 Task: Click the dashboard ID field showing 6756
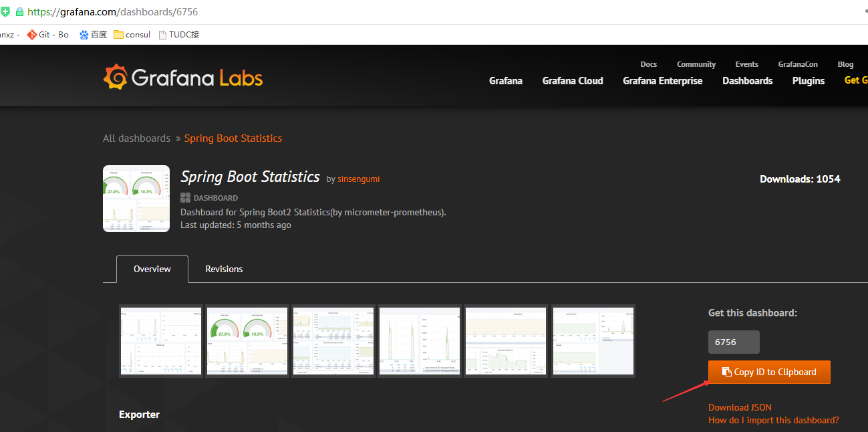[x=734, y=342]
